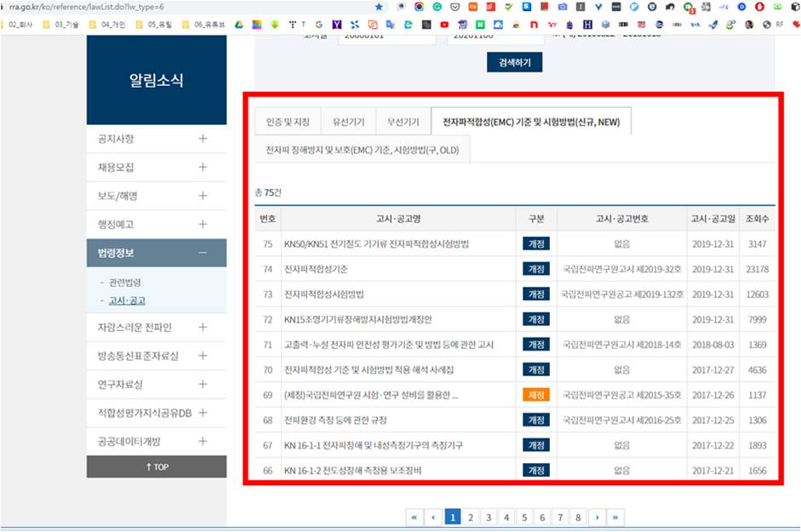
Task: Click the TOP button in the sidebar
Action: coord(157,466)
